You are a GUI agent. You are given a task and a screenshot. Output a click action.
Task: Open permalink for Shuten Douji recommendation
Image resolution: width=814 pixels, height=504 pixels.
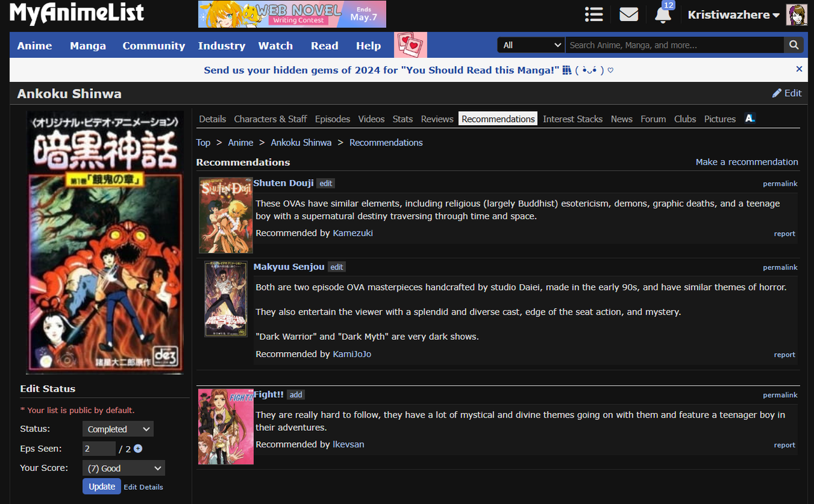tap(780, 184)
